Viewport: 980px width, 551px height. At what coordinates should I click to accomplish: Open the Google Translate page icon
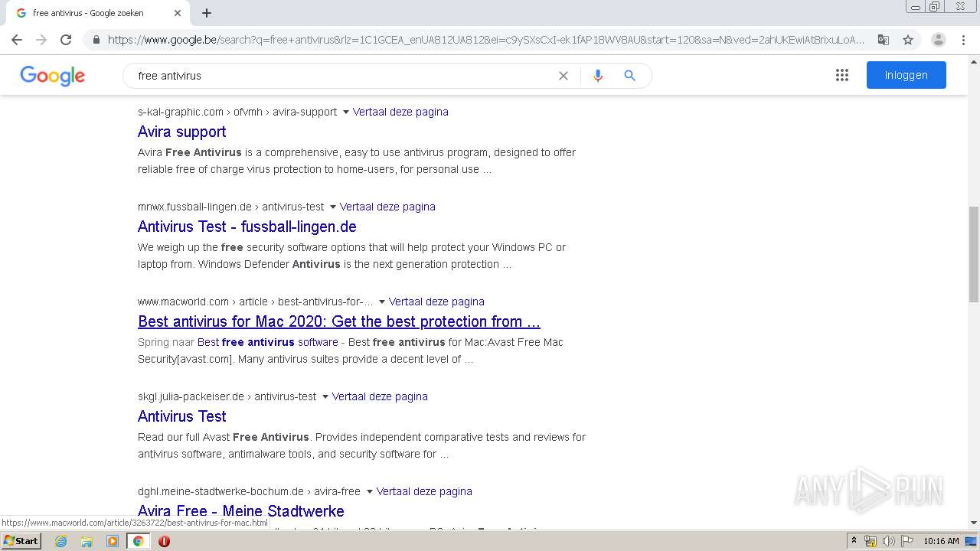[x=883, y=40]
